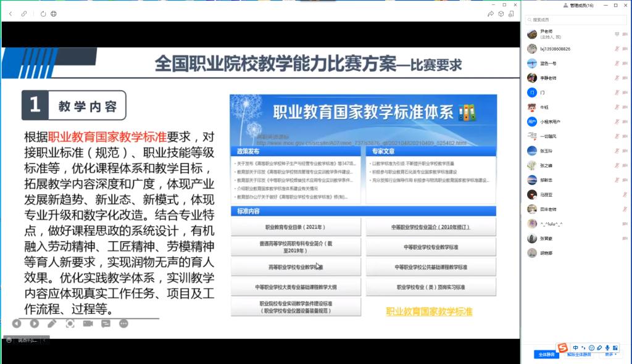Click the browser refresh icon

(43, 14)
